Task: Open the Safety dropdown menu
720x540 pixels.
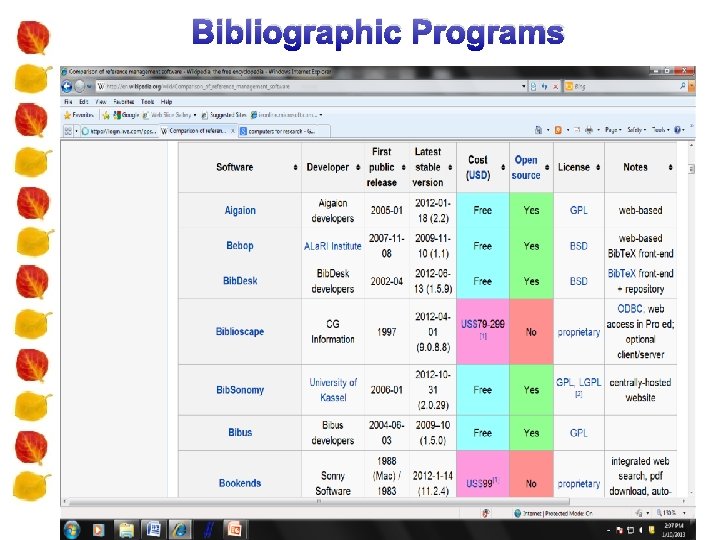Action: pyautogui.click(x=636, y=130)
